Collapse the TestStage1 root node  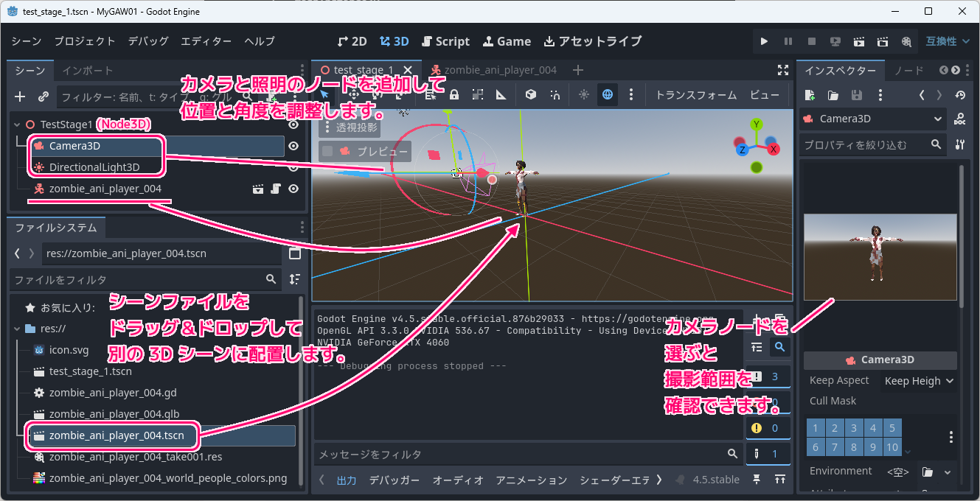point(17,125)
